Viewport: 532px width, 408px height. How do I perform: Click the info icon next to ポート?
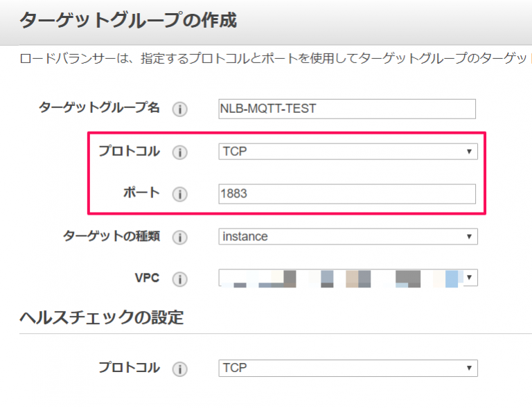180,194
